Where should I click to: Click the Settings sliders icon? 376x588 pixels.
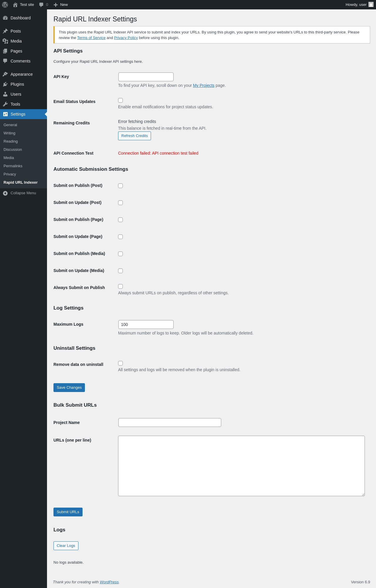[x=5, y=114]
